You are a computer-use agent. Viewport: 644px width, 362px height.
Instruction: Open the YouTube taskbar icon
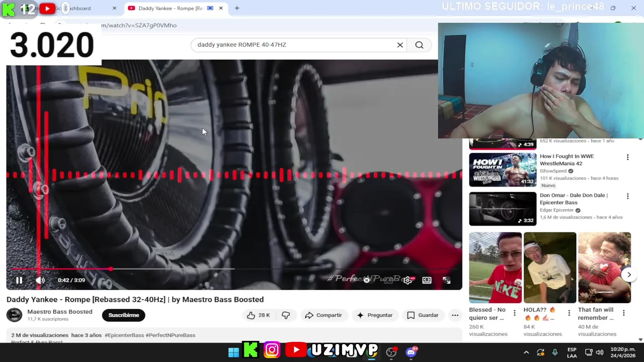[x=296, y=350]
